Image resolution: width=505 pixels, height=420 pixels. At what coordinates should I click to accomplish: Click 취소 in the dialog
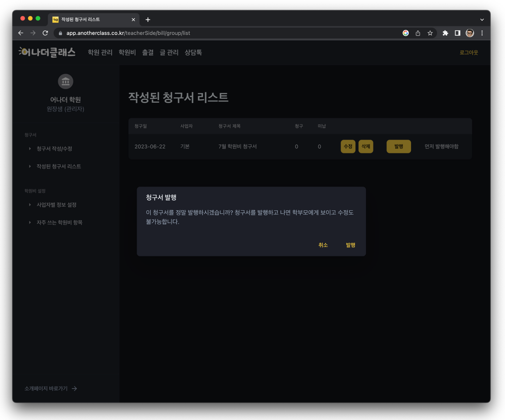click(323, 245)
